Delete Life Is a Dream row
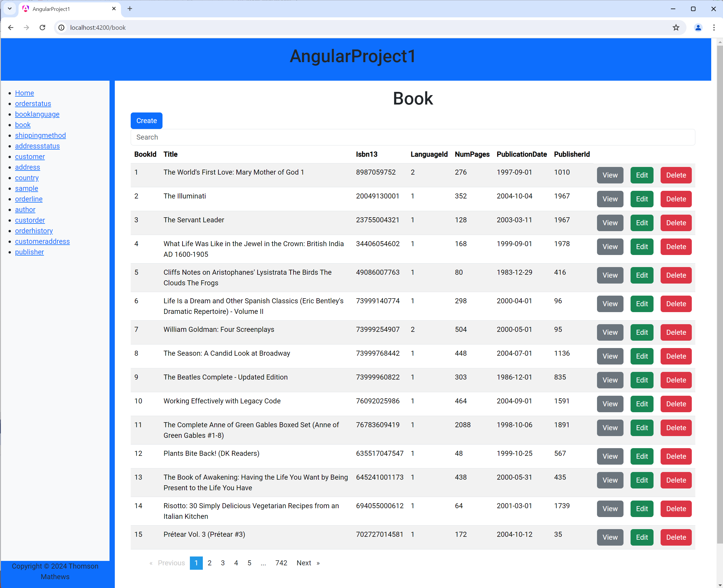Image resolution: width=723 pixels, height=588 pixels. (676, 304)
